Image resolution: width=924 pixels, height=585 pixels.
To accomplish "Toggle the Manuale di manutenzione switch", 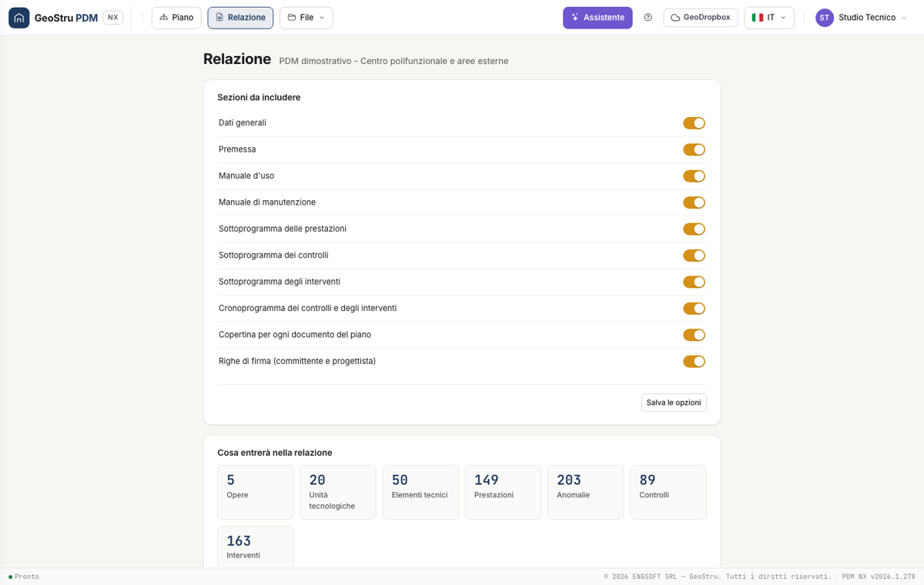I will 694,202.
